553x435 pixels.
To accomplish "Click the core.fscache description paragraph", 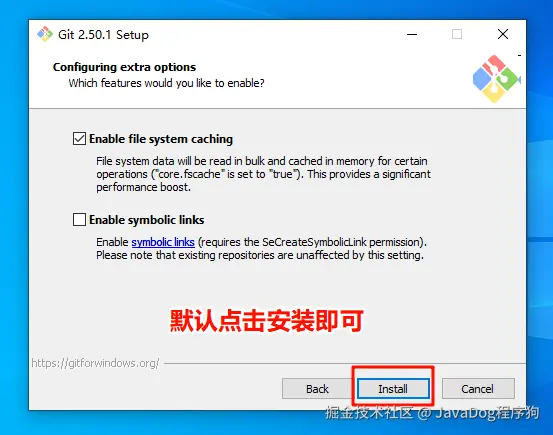I will 263,174.
